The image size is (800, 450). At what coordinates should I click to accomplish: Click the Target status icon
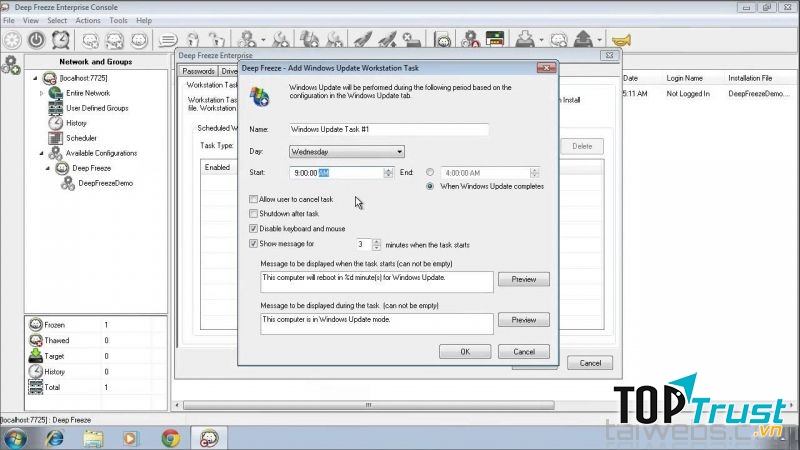tap(36, 356)
